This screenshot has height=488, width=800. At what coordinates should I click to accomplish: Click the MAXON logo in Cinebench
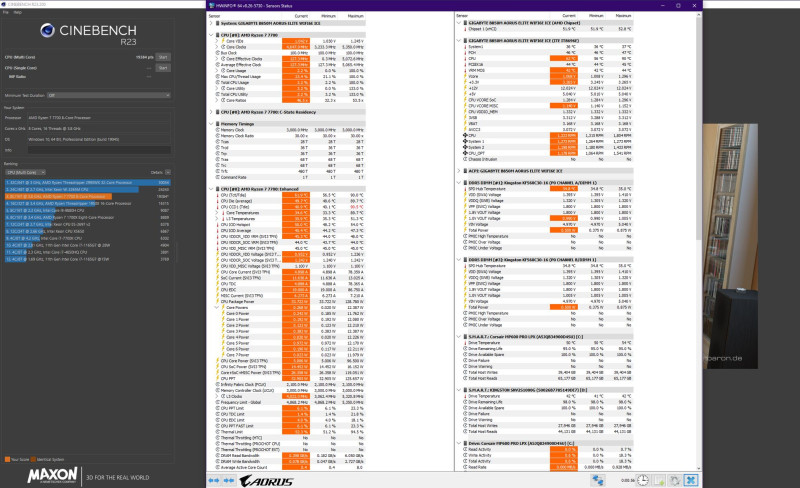point(53,475)
